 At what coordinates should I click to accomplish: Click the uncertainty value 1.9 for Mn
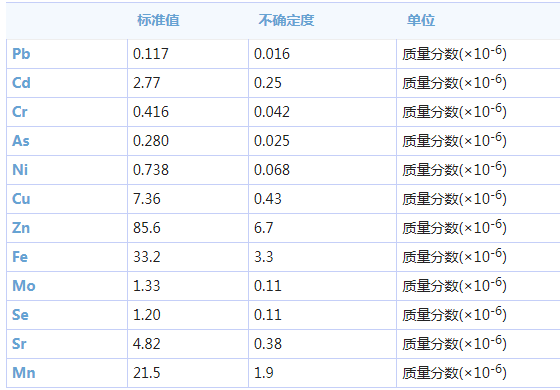click(264, 372)
